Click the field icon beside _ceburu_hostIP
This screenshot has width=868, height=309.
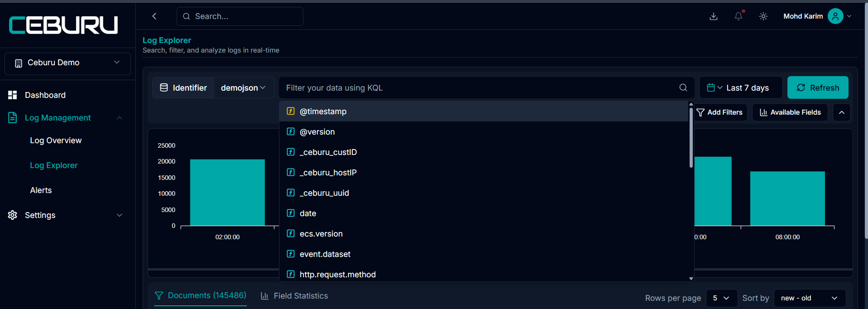[x=291, y=172]
